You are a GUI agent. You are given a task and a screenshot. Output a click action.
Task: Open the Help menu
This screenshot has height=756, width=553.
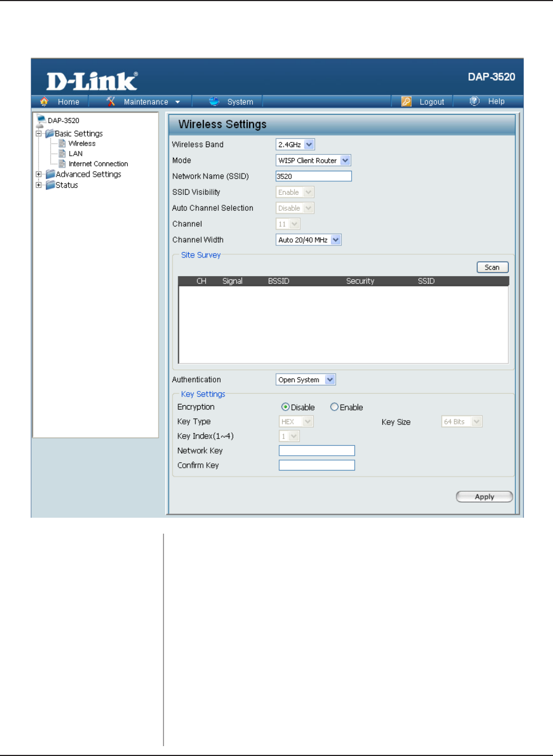pos(496,101)
